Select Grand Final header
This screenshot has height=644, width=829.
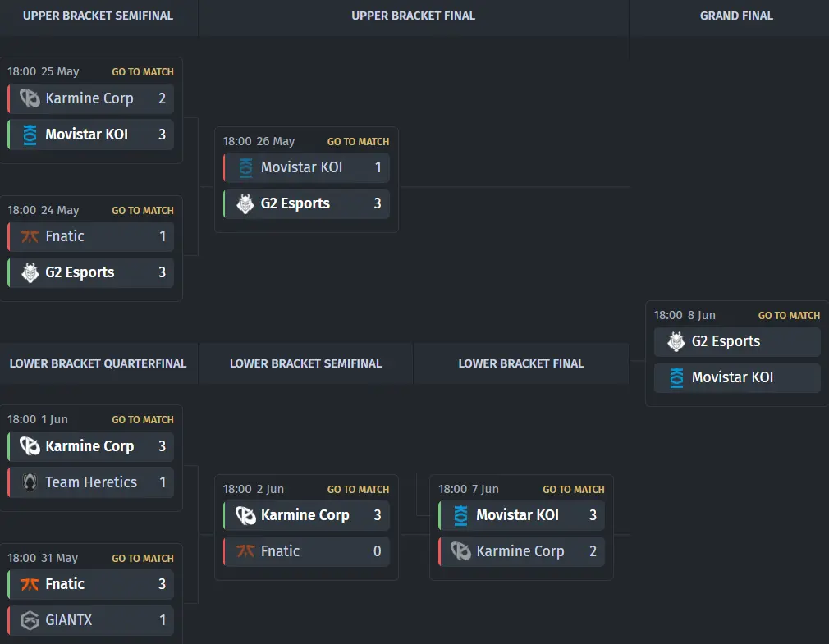click(736, 16)
